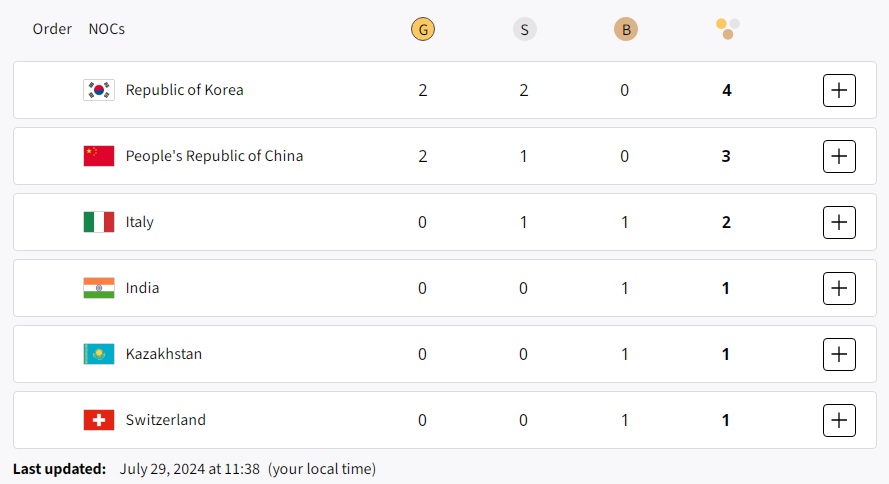Image resolution: width=889 pixels, height=484 pixels.
Task: Click the Italy flag icon
Action: click(99, 222)
